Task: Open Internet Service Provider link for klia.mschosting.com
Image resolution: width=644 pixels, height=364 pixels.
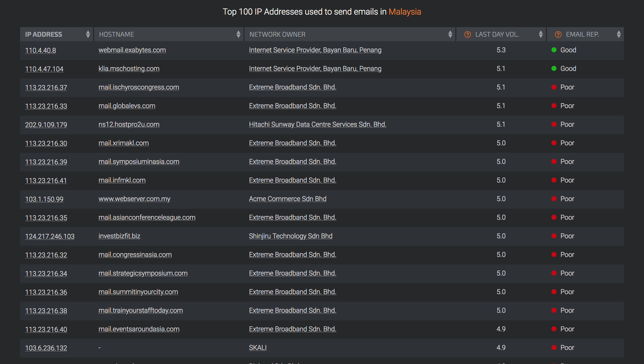Action: point(315,69)
